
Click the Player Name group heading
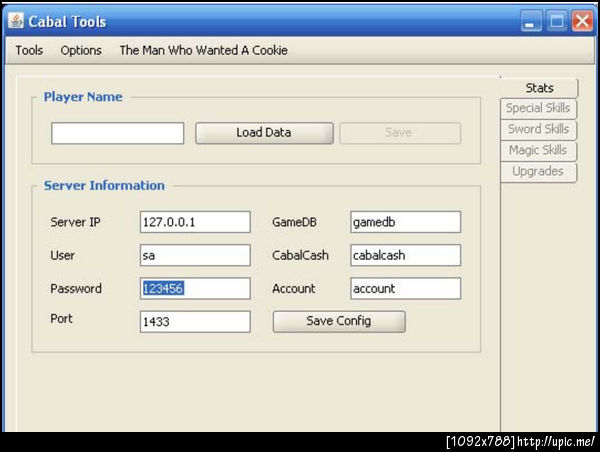click(83, 97)
